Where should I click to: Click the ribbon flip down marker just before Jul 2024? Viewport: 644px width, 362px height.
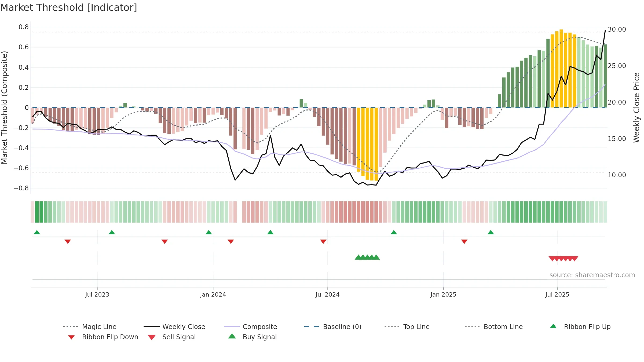point(323,242)
